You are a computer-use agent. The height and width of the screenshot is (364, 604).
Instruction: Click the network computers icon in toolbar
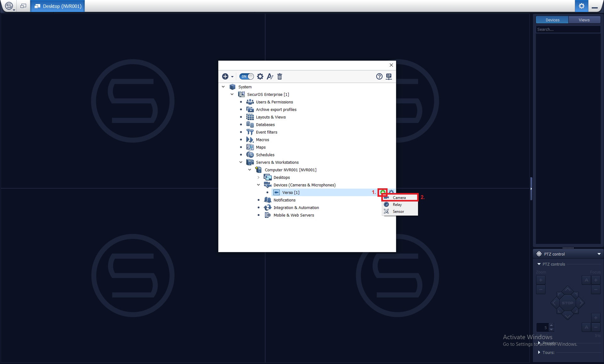(389, 76)
